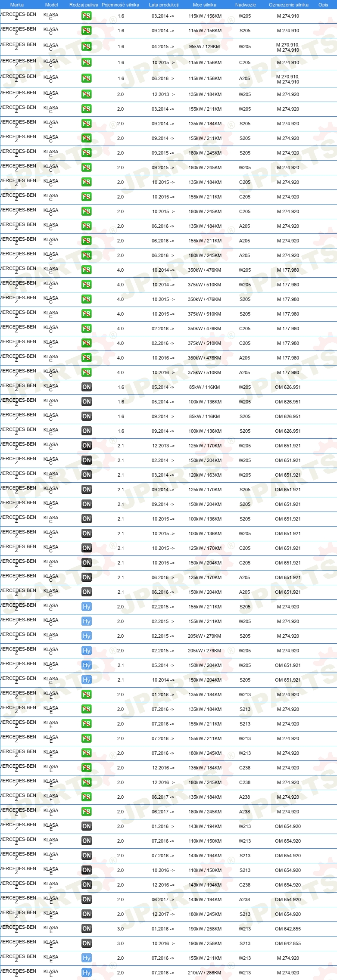The image size is (337, 980).
Task: Select 01.2016 -> in the 143kW / 194KM W213 row
Action: point(163,826)
